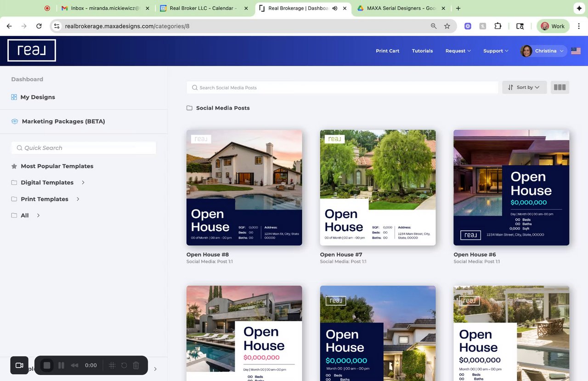Open the Chrome extensions puzzle icon
Viewport: 588px width, 381px height.
pyautogui.click(x=498, y=26)
